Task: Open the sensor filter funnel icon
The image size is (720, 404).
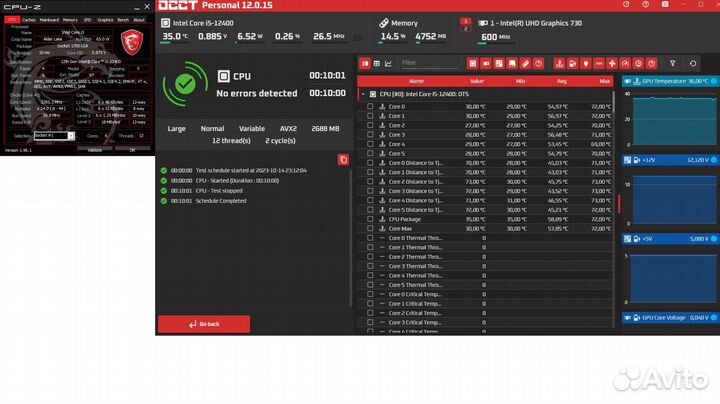Action: point(671,62)
